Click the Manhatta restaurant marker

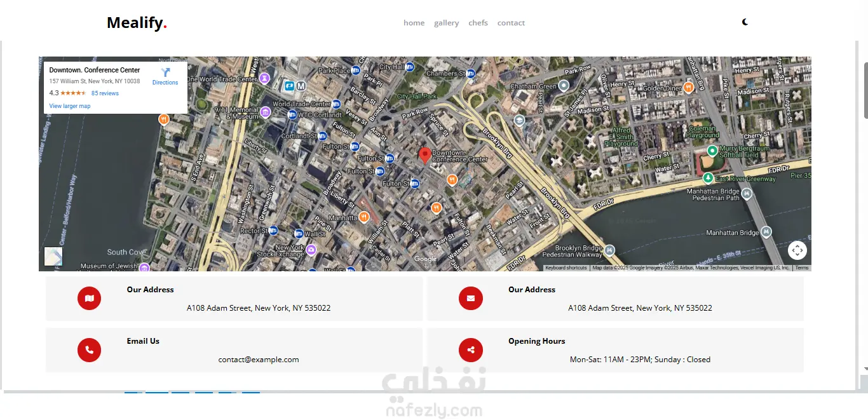364,217
